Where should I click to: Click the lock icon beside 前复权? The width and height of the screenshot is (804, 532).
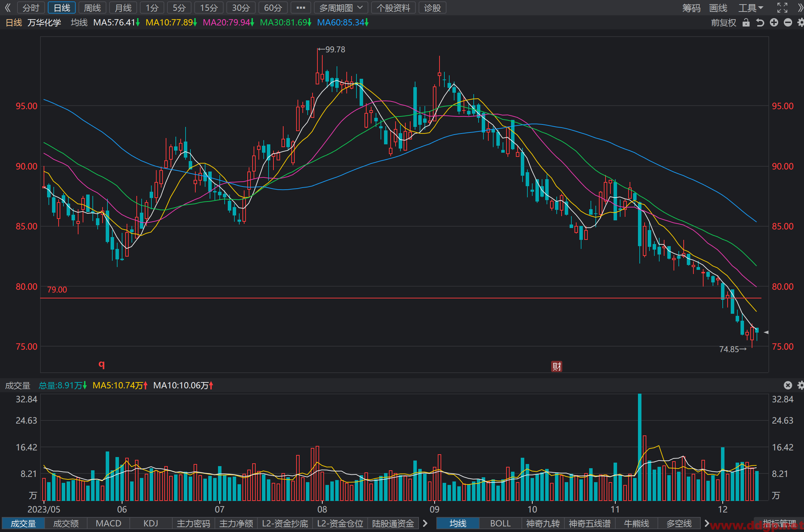click(746, 23)
